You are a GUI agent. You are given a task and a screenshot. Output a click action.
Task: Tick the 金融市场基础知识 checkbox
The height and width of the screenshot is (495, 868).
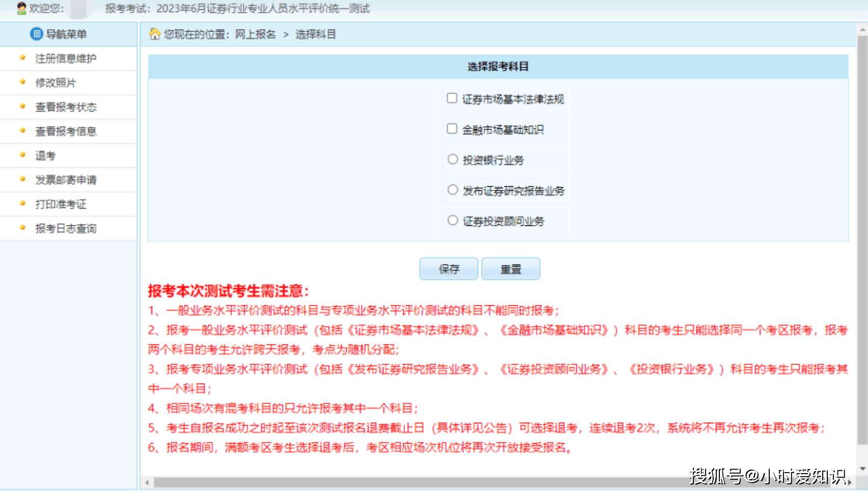pyautogui.click(x=452, y=129)
